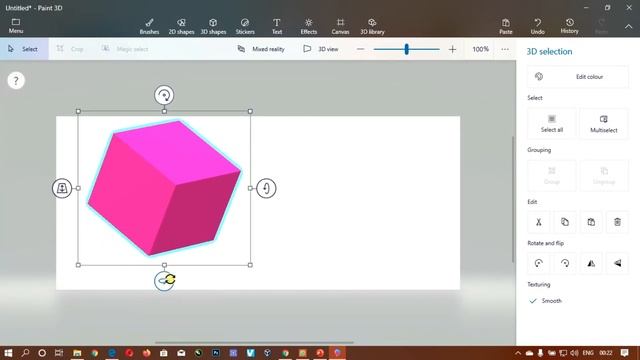The image size is (640, 360).
Task: Click the Z-axis rotation handle above cube
Action: (x=164, y=95)
